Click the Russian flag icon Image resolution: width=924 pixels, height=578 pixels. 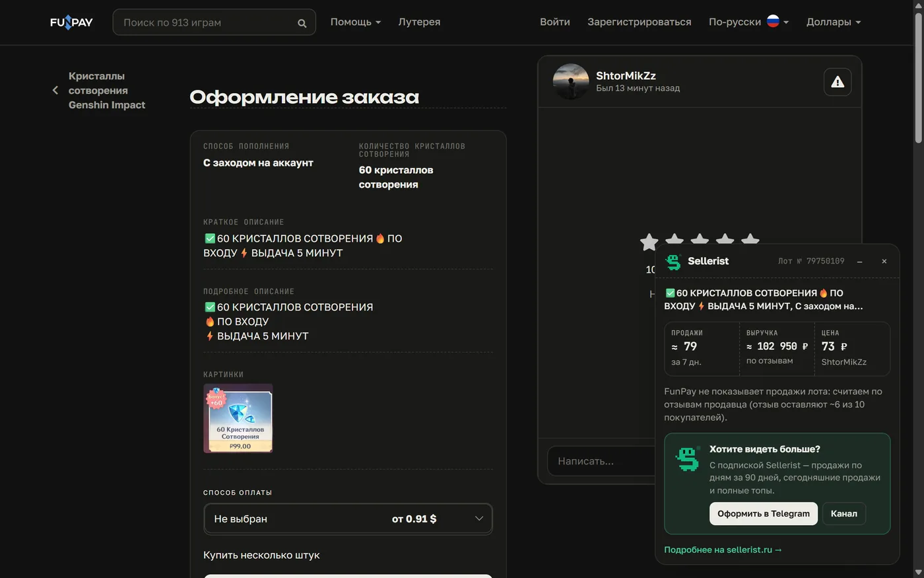[773, 21]
